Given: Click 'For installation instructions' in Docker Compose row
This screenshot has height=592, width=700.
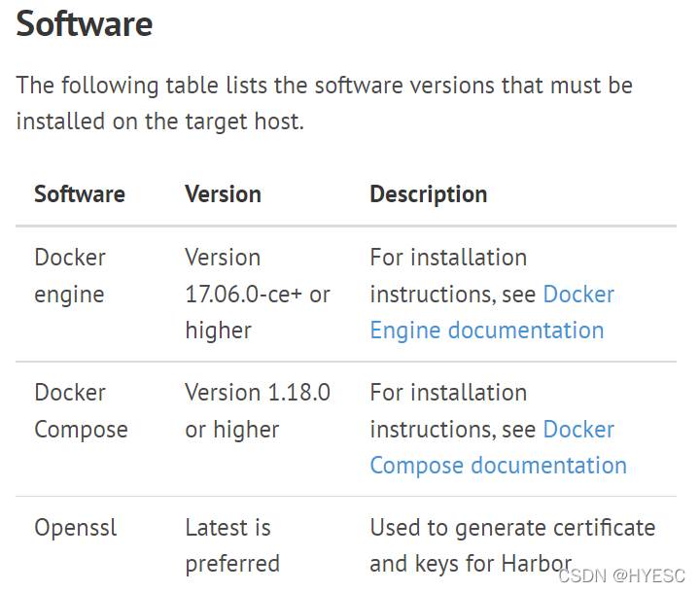Looking at the screenshot, I should (x=448, y=411).
